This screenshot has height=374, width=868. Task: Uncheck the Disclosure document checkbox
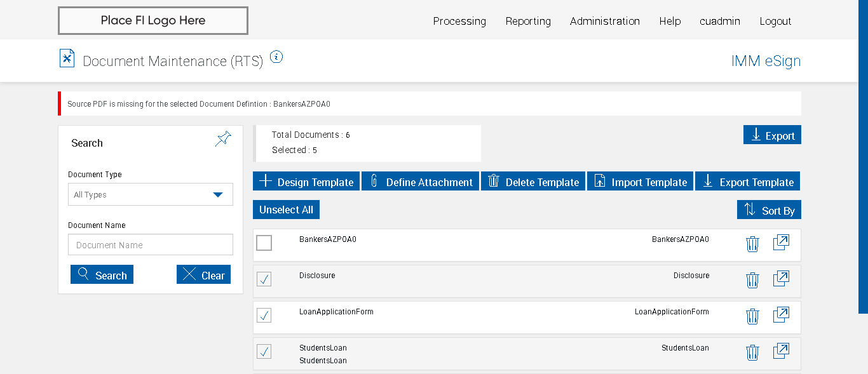click(x=264, y=279)
